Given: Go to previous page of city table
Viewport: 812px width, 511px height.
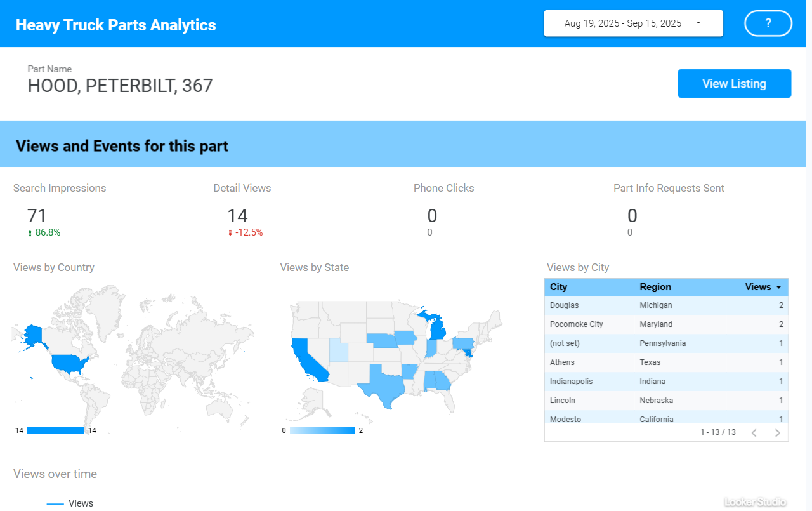Looking at the screenshot, I should [x=754, y=433].
